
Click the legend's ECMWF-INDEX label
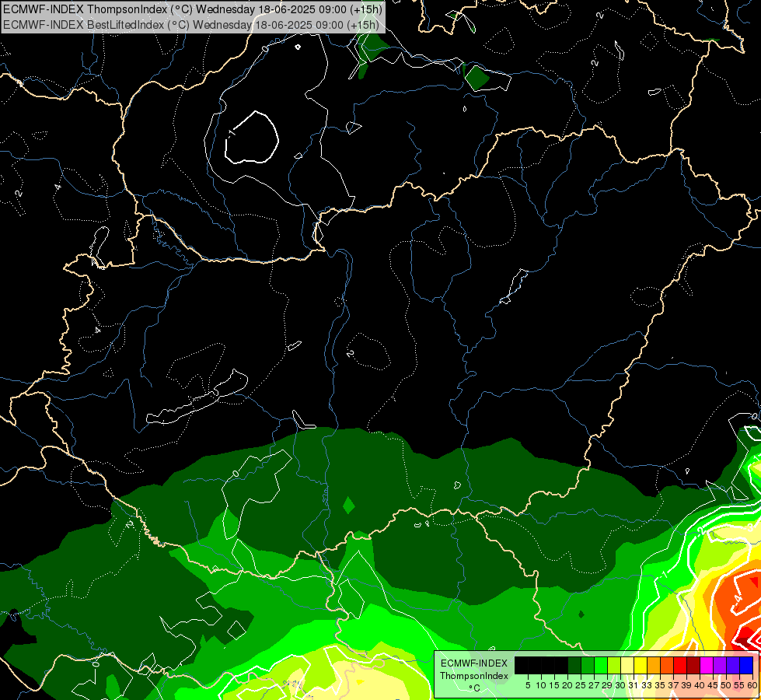coord(474,663)
